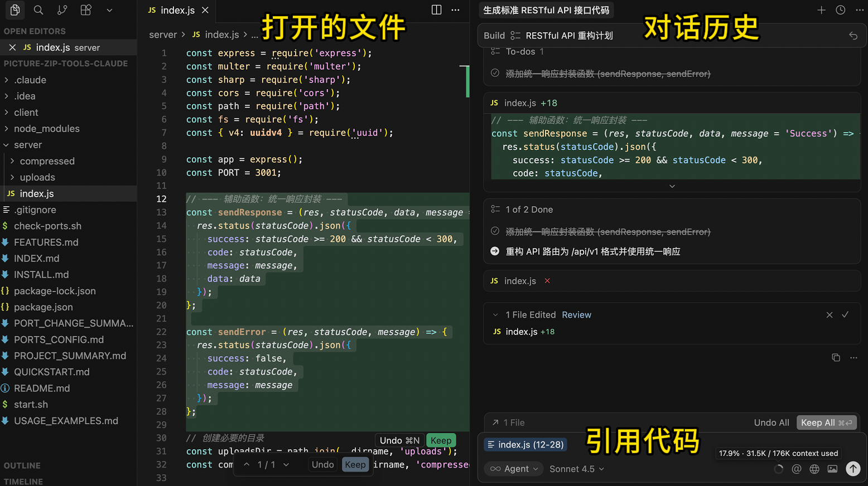The height and width of the screenshot is (486, 868).
Task: Click the split editor icon
Action: coord(436,10)
